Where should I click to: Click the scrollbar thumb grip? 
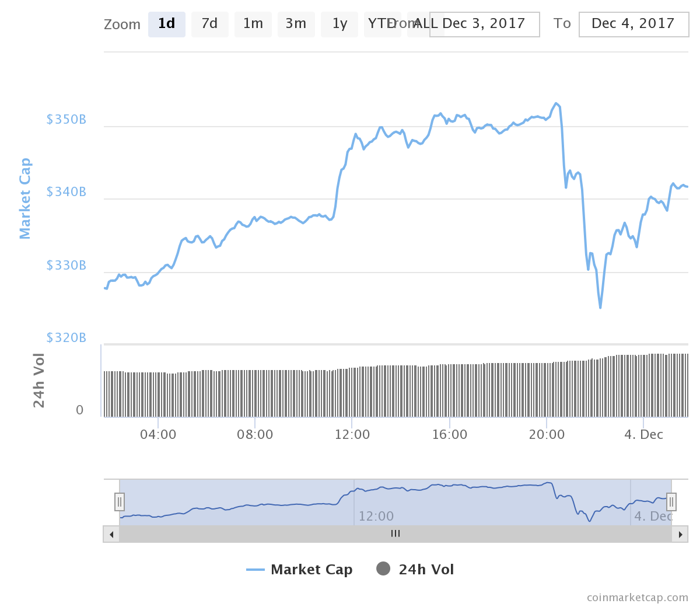(x=395, y=533)
